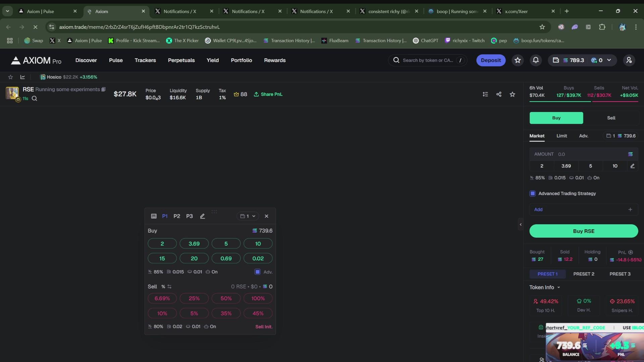
Task: Click the SOL currency icon in amount field
Action: 630,154
